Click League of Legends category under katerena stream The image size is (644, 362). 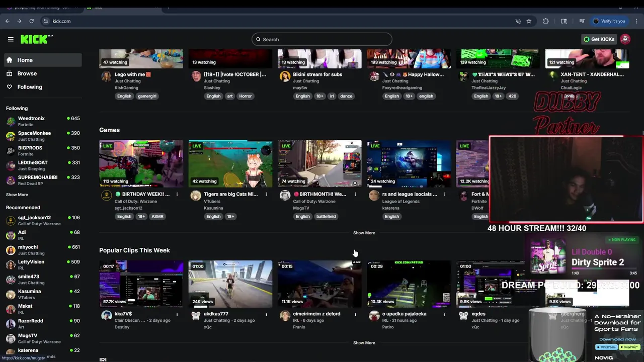point(401,202)
